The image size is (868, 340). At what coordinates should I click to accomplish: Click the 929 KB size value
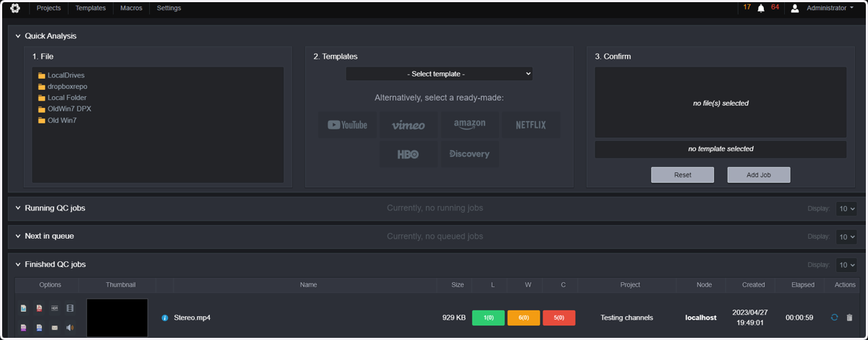tap(454, 318)
